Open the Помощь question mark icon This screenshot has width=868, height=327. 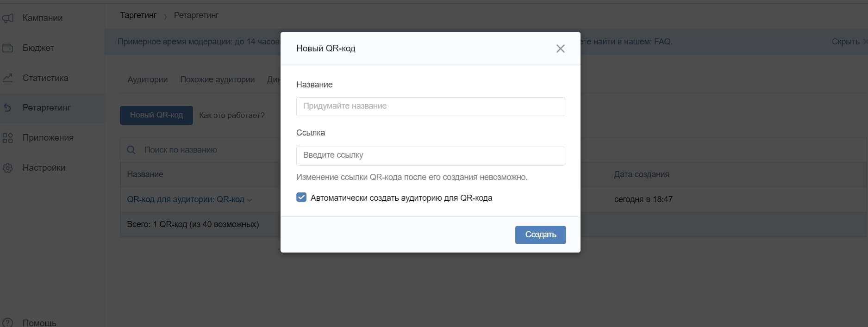pyautogui.click(x=8, y=321)
